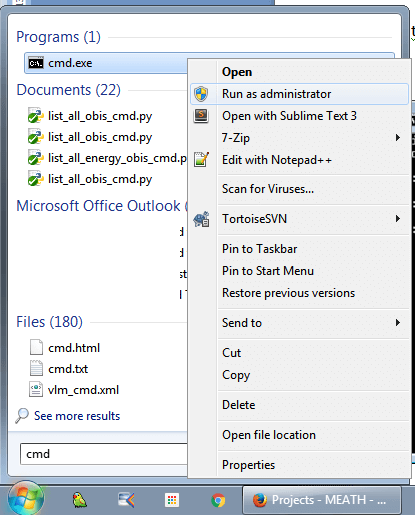Open the vlm_cmd.xml file name
The width and height of the screenshot is (415, 515).
(83, 390)
